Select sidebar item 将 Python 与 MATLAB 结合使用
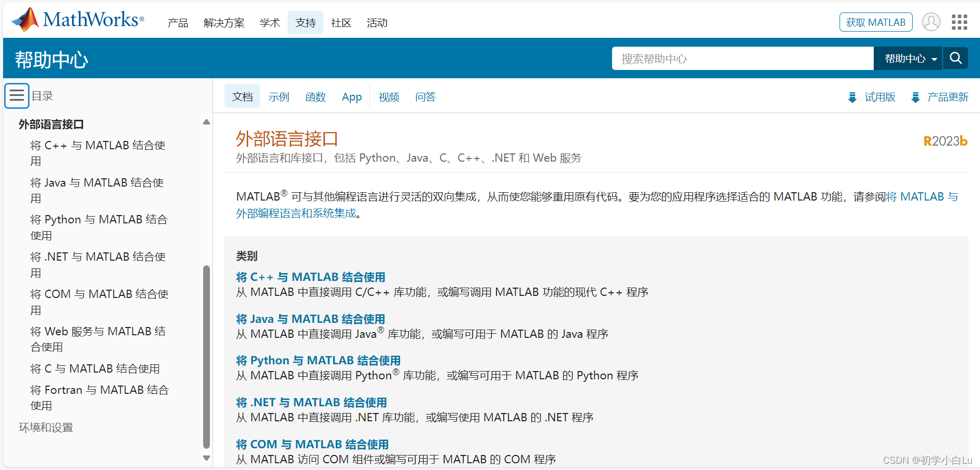 [99, 227]
